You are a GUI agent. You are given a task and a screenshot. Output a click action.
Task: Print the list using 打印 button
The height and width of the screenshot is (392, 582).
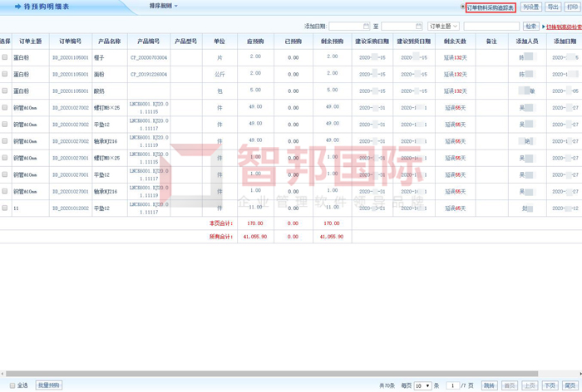click(573, 7)
